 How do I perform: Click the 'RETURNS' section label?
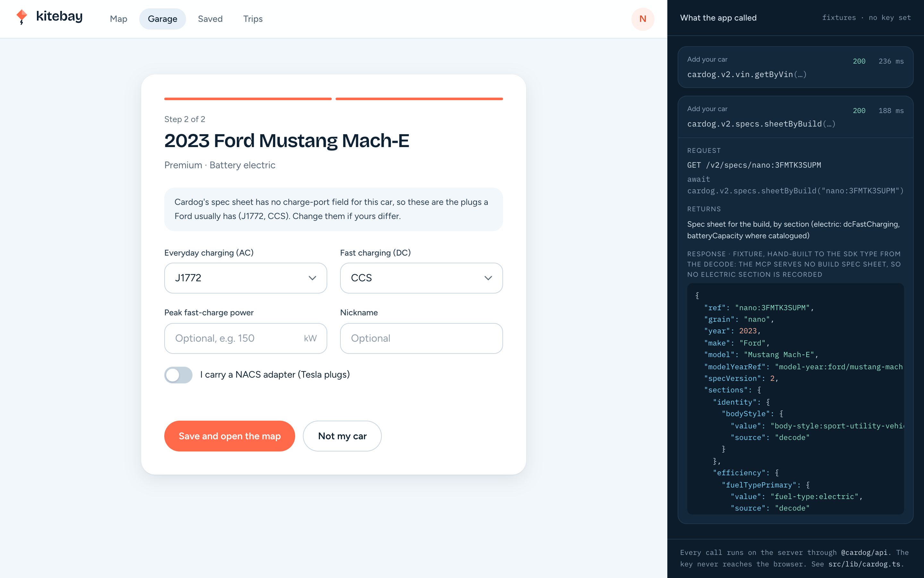[704, 209]
